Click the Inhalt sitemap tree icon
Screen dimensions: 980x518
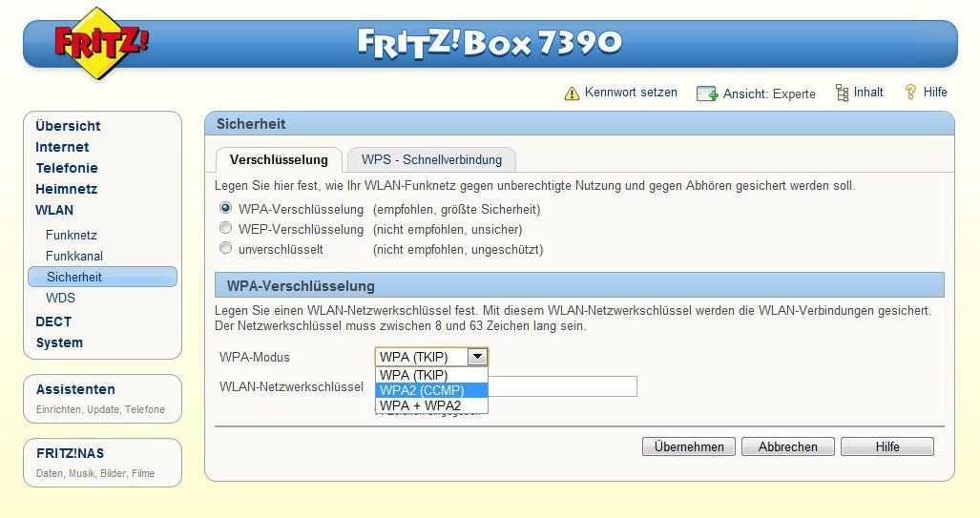point(842,93)
